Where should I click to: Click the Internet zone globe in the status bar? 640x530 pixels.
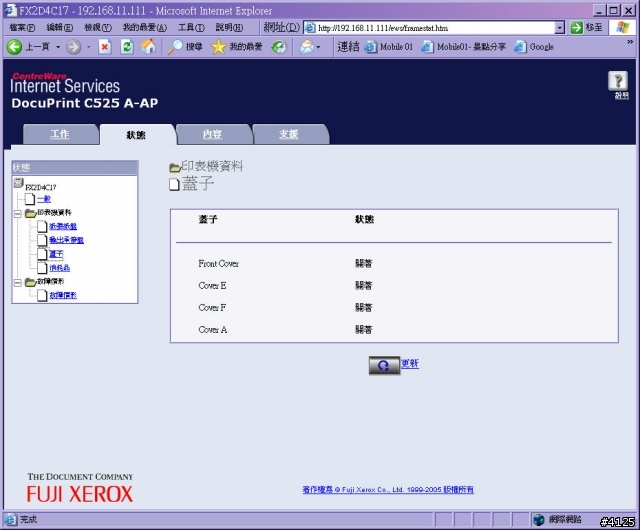pyautogui.click(x=539, y=519)
